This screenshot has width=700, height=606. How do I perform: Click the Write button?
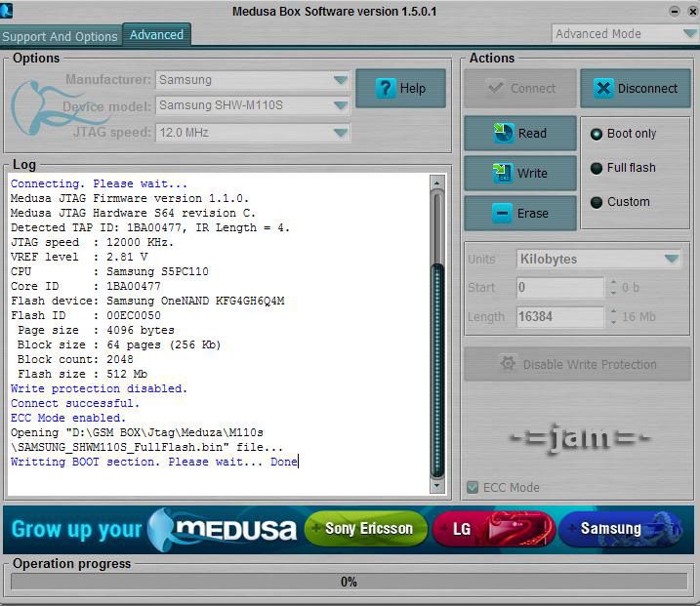click(x=520, y=173)
